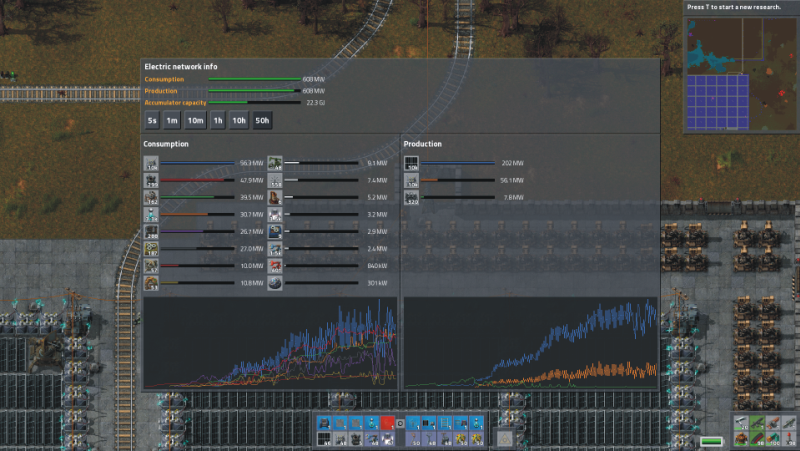
Task: Set graph time range to 5s
Action: [x=152, y=121]
